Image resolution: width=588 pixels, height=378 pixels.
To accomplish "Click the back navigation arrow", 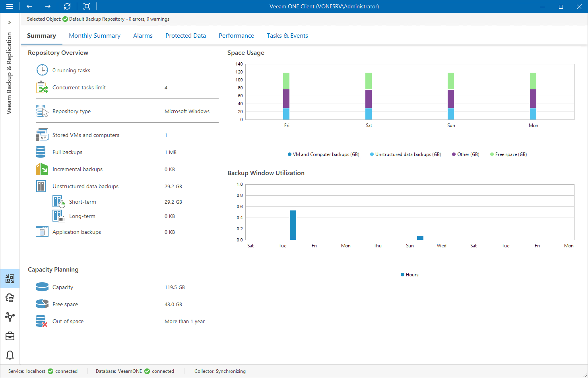I will coord(29,6).
